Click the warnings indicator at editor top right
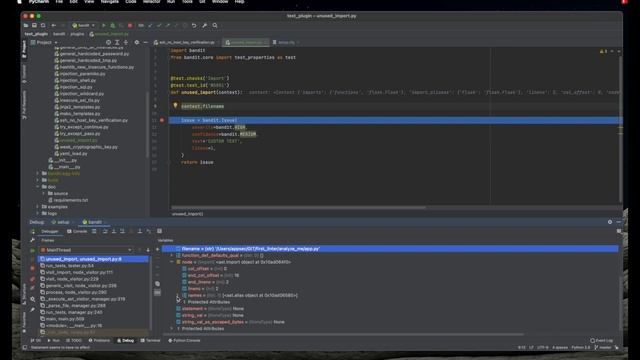The width and height of the screenshot is (640, 360). (x=603, y=51)
